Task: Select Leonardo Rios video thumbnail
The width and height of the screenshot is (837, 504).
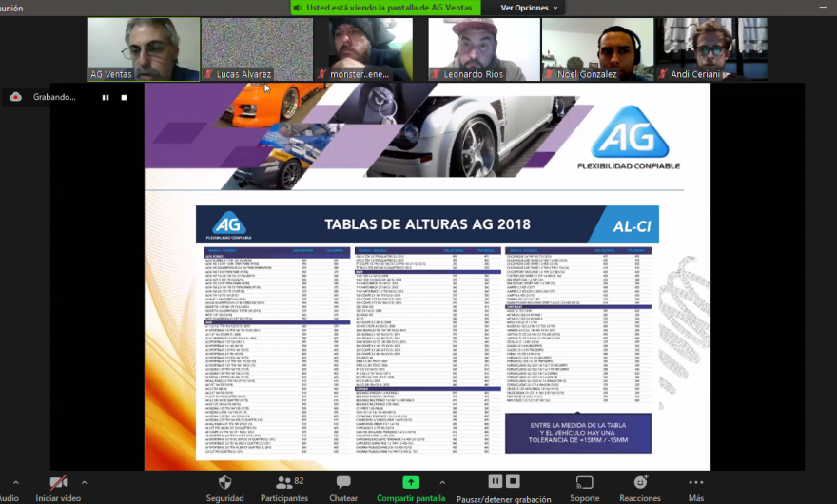Action: point(483,49)
